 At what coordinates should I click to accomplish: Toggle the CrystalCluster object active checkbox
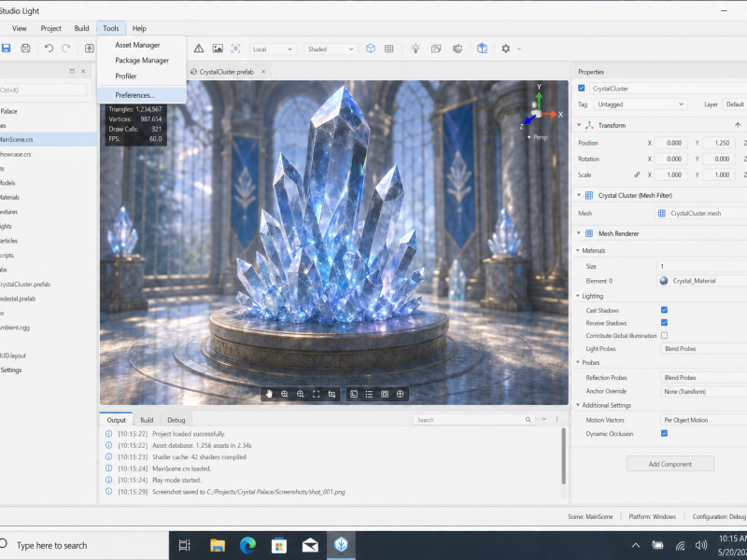pyautogui.click(x=581, y=88)
